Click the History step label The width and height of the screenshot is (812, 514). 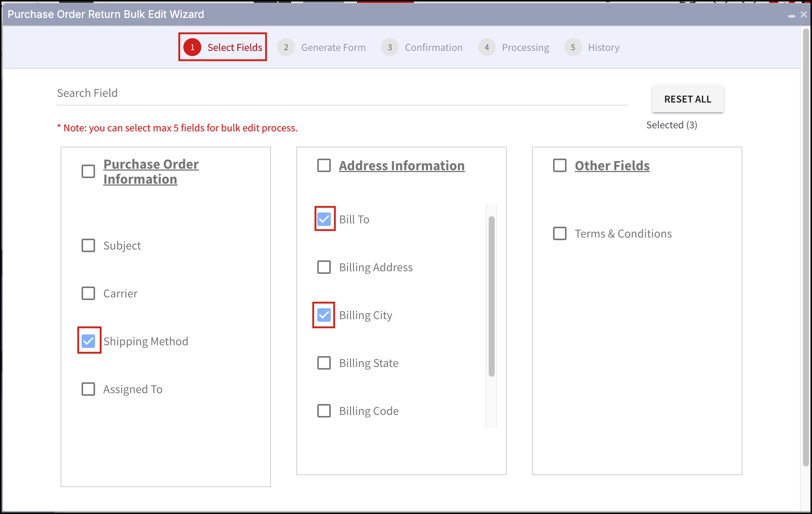pos(603,48)
